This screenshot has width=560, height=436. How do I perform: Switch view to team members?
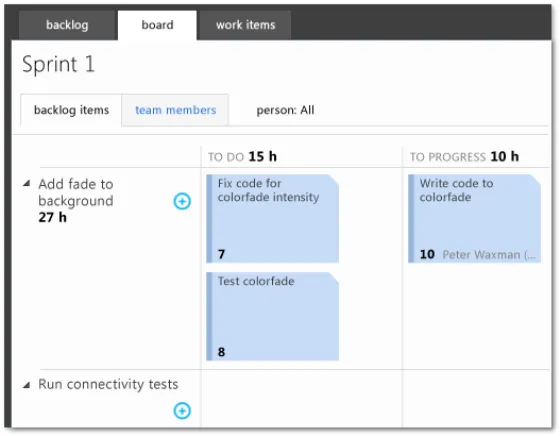175,110
